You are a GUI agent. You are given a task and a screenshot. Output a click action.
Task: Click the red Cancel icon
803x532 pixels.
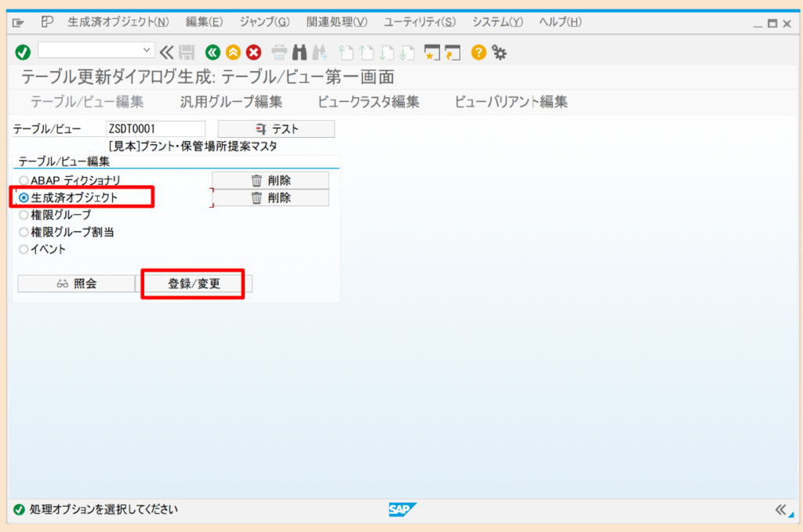pyautogui.click(x=252, y=53)
